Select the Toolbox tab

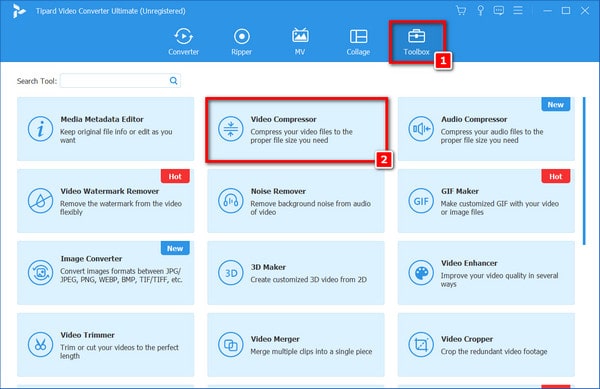(x=416, y=42)
